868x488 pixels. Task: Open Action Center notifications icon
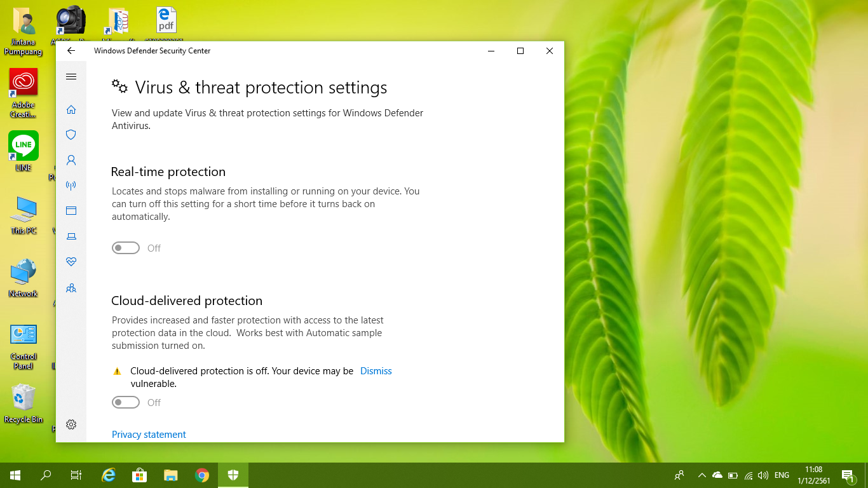848,475
